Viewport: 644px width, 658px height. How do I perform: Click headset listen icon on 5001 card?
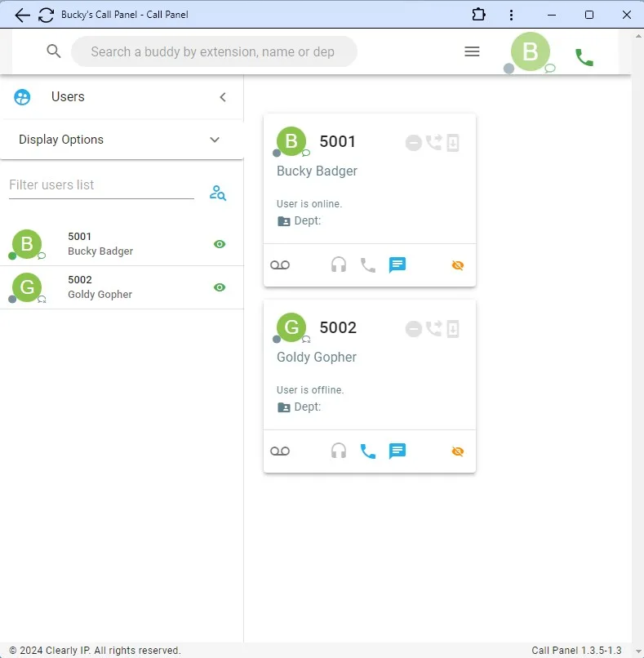pos(339,265)
